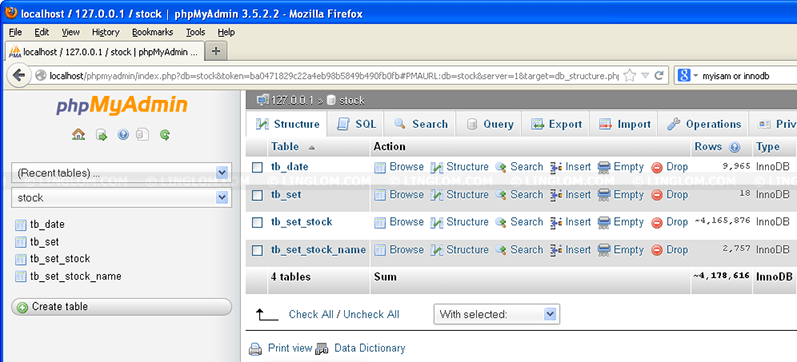797x362 pixels.
Task: Open the Import tab
Action: (624, 125)
